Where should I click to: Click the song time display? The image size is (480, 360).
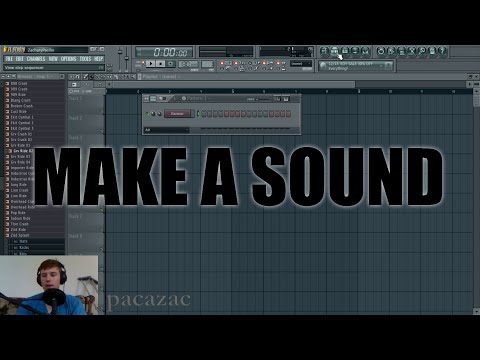tap(164, 52)
